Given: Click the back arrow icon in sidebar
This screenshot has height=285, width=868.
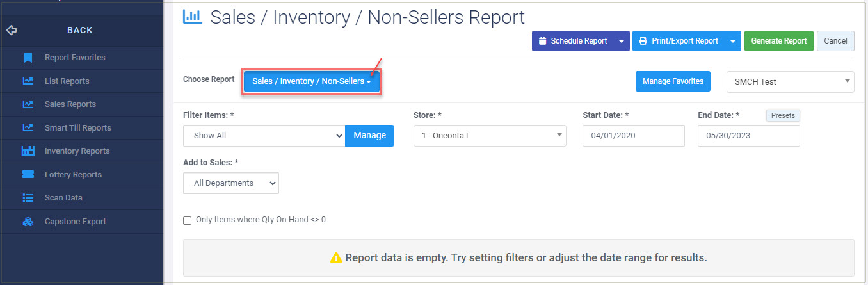Looking at the screenshot, I should [12, 30].
